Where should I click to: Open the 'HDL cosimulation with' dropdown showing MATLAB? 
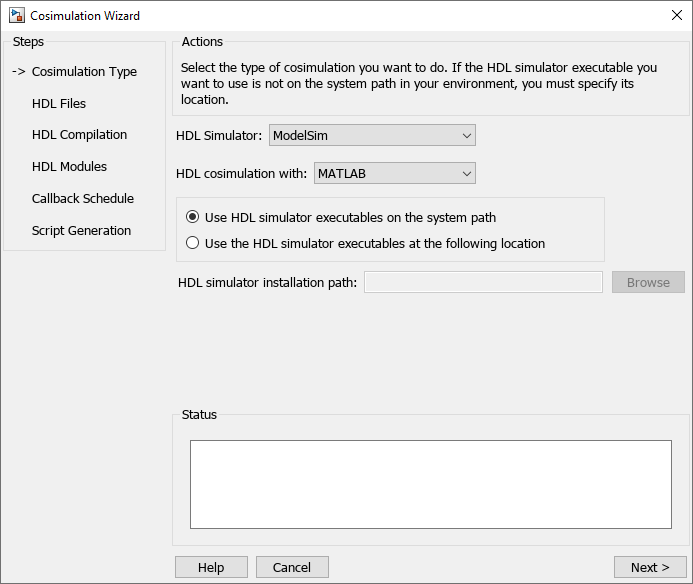(395, 173)
